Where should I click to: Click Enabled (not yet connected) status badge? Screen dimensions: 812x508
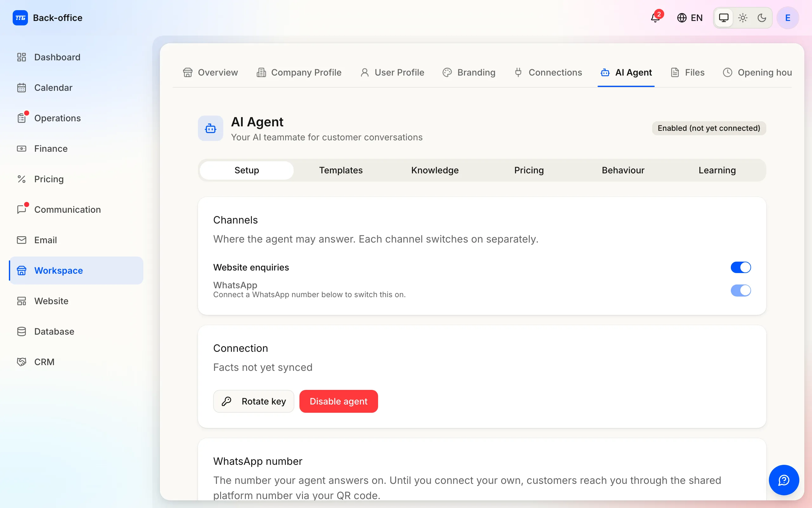[x=709, y=128]
